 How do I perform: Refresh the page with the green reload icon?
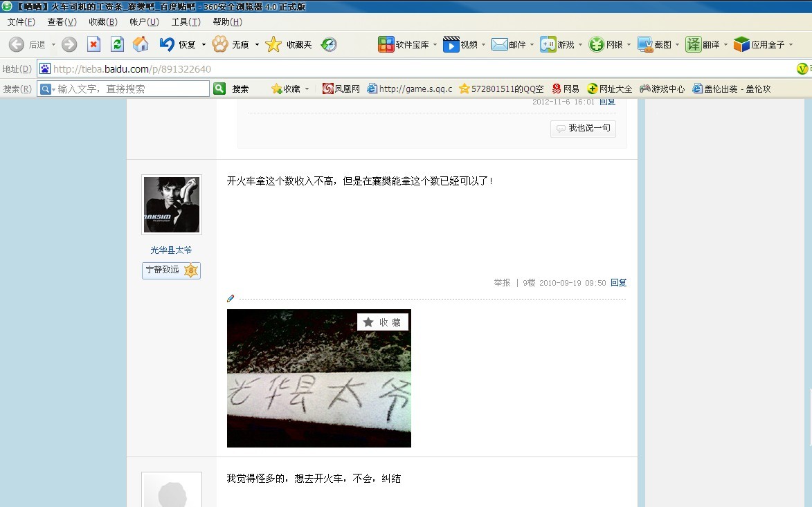[x=118, y=44]
